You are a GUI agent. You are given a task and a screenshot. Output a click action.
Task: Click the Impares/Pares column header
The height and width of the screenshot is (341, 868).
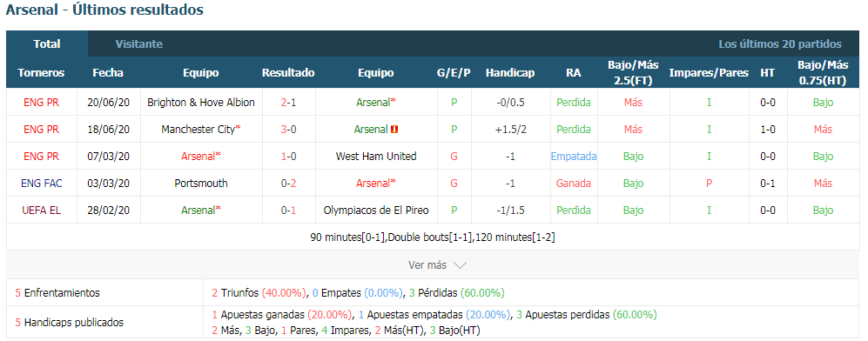point(709,73)
